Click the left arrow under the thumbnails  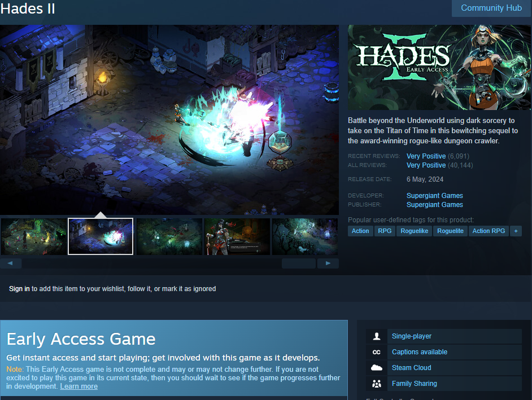(x=11, y=263)
